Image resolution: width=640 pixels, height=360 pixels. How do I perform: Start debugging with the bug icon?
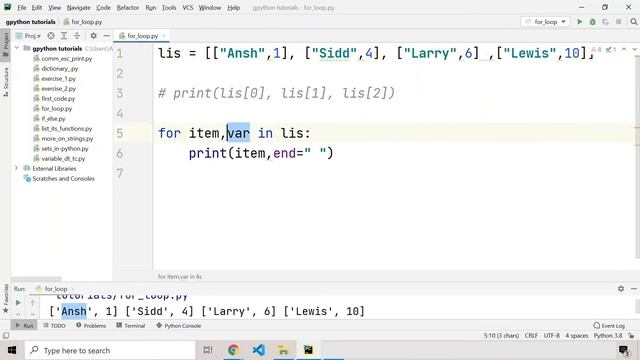point(593,22)
